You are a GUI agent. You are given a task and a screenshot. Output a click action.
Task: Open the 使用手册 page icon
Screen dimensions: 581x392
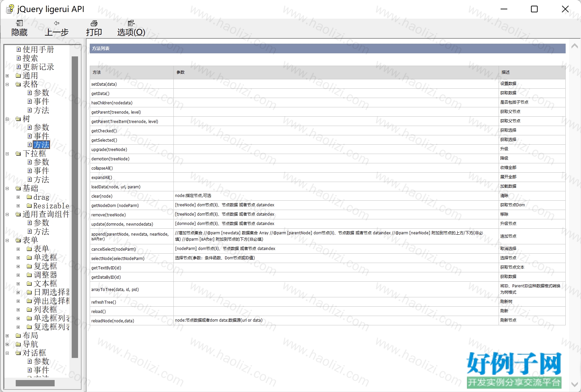[19, 49]
